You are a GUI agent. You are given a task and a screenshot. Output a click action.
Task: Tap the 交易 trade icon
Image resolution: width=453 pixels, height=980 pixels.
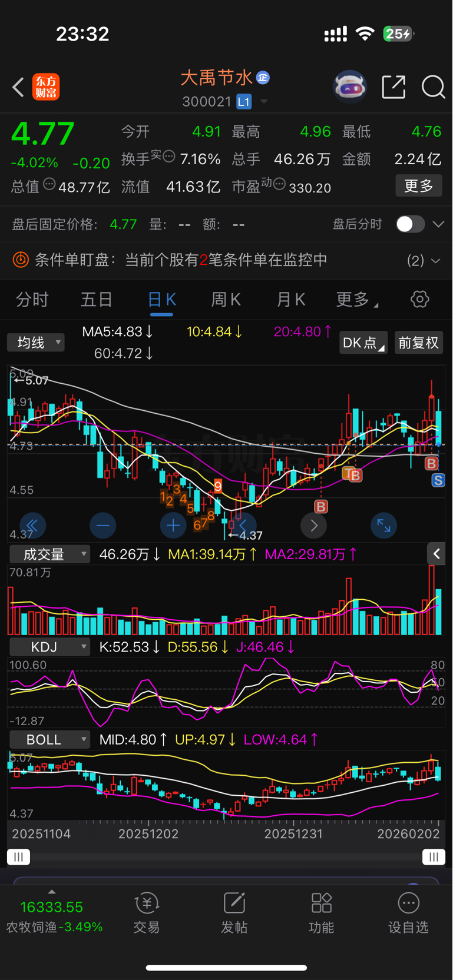(x=147, y=903)
